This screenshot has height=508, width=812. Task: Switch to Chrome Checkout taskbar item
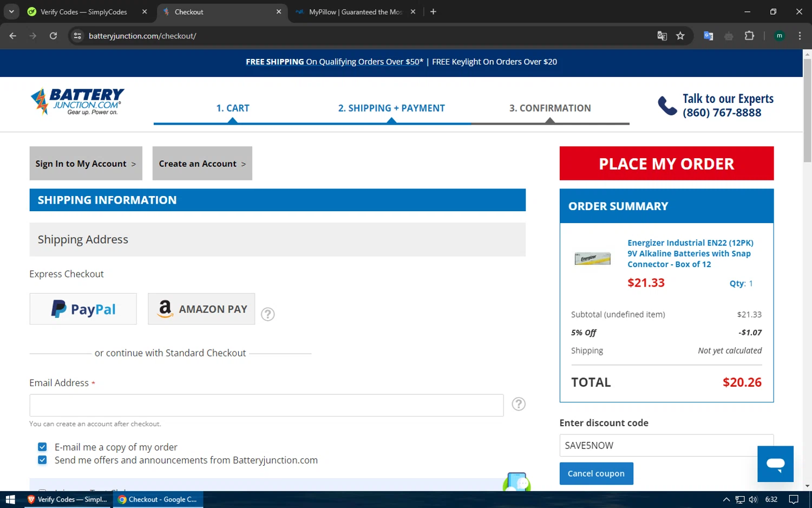158,499
